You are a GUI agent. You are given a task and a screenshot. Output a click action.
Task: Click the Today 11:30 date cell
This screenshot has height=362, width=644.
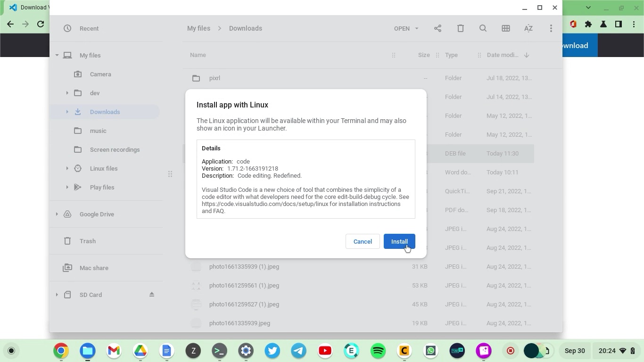pos(503,153)
